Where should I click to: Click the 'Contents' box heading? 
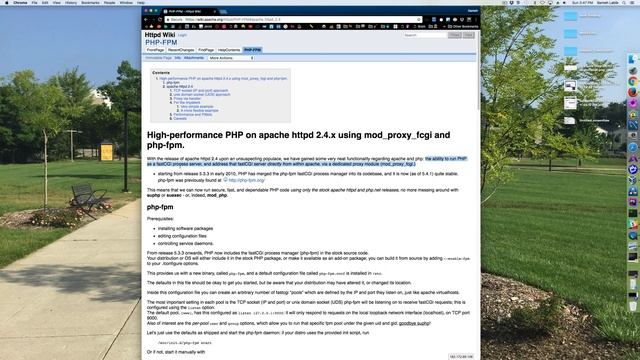(161, 73)
